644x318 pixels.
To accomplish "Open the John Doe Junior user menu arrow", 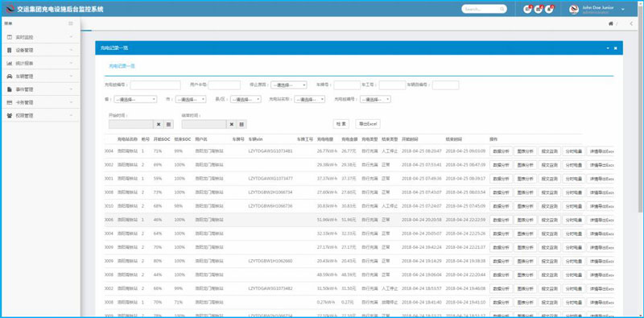I will pos(623,10).
